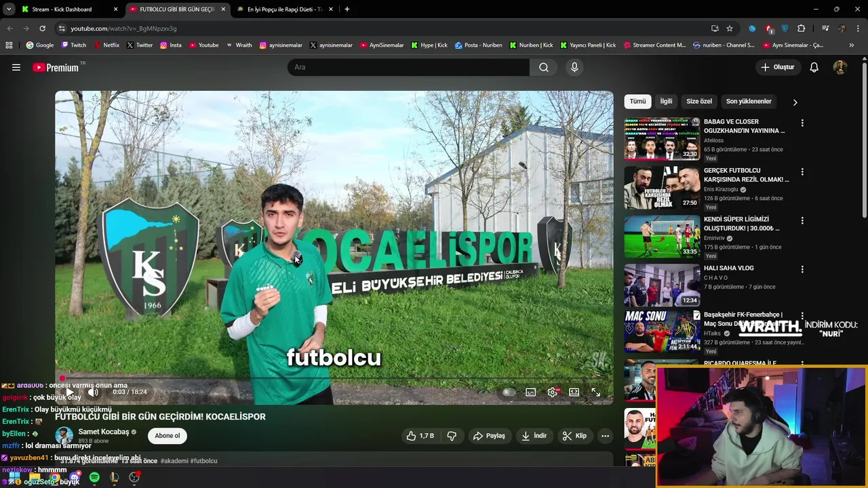Image resolution: width=868 pixels, height=488 pixels.
Task: Seek along the video progress bar
Action: pyautogui.click(x=334, y=378)
